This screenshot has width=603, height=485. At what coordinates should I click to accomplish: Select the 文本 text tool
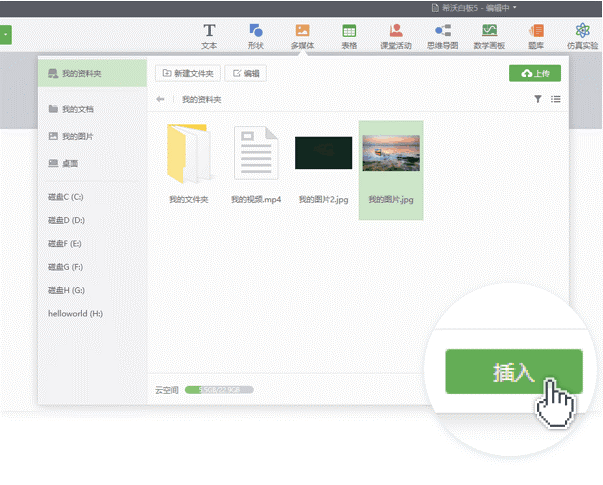(x=209, y=36)
